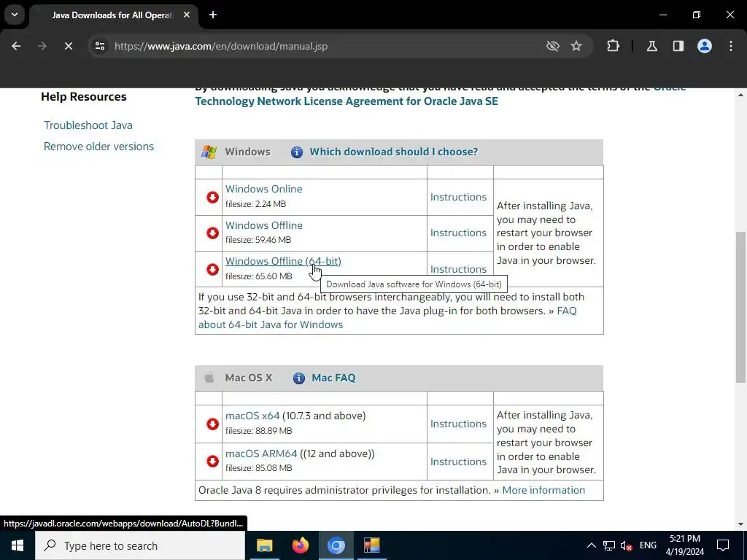
Task: Click the scrollbar up arrow
Action: pos(740,95)
